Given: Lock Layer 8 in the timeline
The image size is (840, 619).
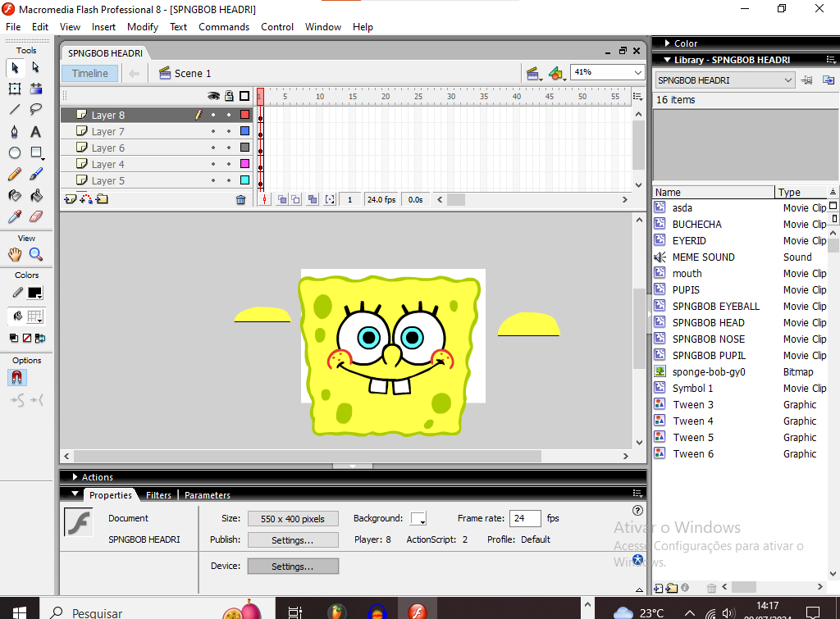Looking at the screenshot, I should pyautogui.click(x=229, y=115).
